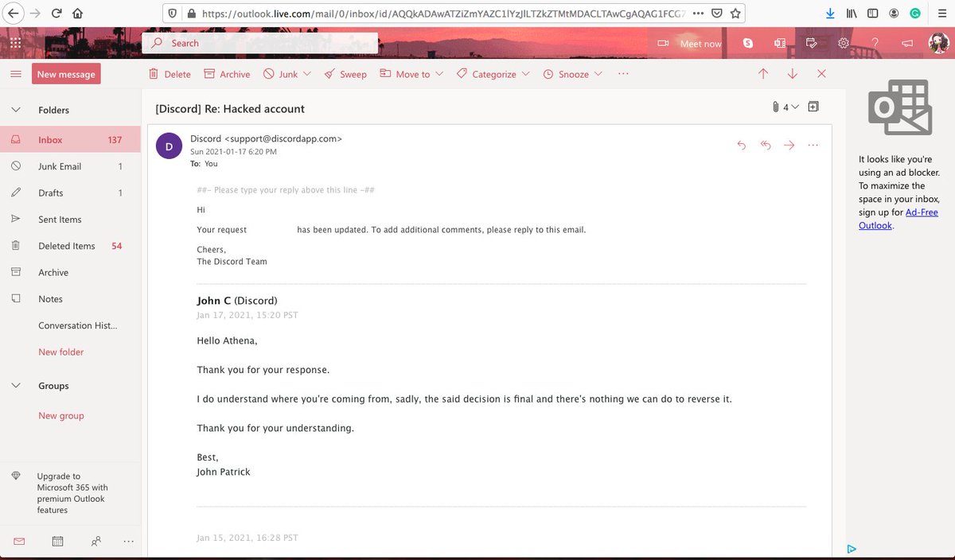Click the Discord sender avatar circle
This screenshot has width=955, height=560.
click(169, 146)
